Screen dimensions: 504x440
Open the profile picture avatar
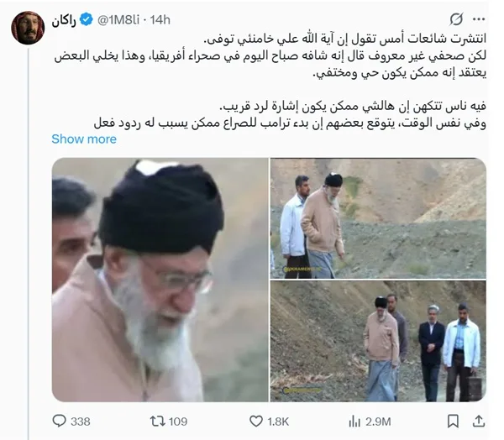28,28
